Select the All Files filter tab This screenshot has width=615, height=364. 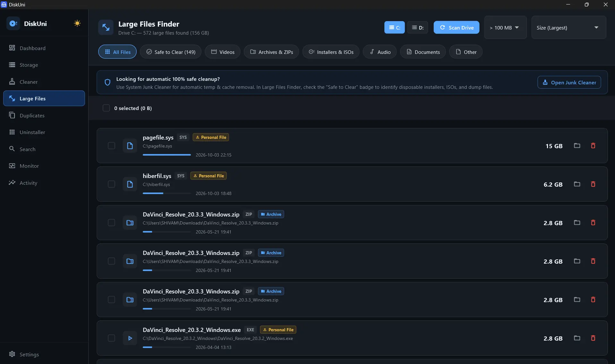coord(117,52)
